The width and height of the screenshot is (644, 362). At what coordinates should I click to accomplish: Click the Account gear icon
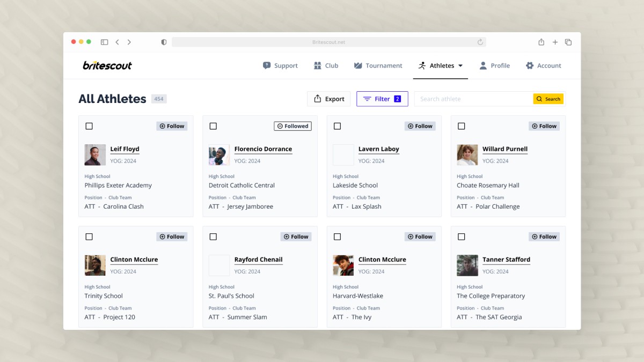[530, 65]
